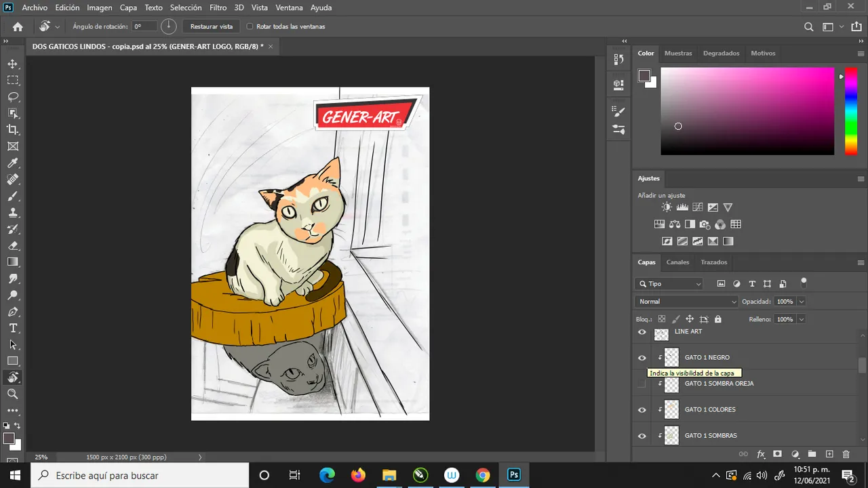Viewport: 868px width, 488px height.
Task: Click the Restaurar vista button
Action: 212,26
